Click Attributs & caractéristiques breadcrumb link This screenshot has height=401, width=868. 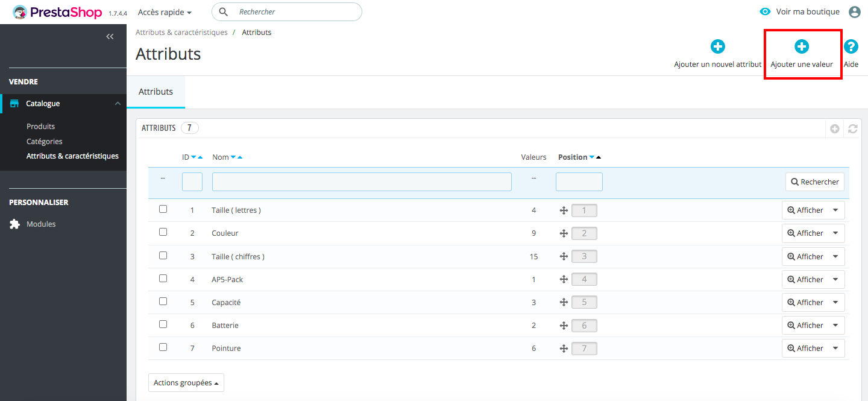click(x=181, y=33)
